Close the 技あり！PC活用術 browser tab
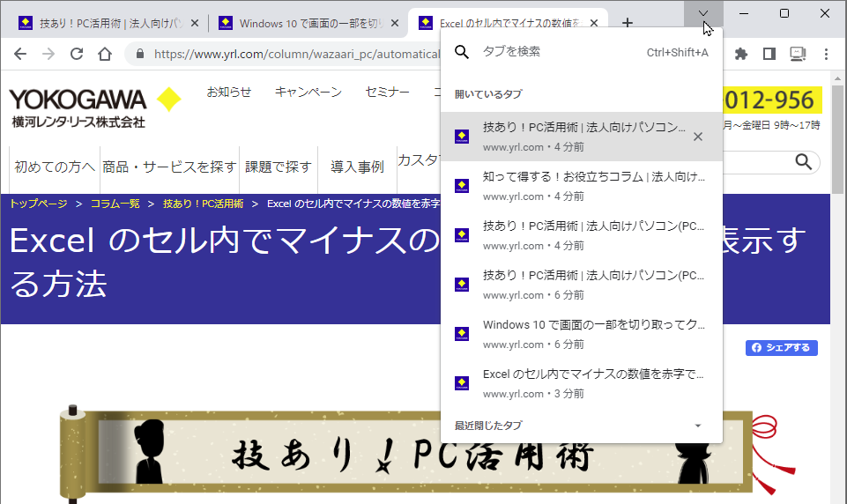This screenshot has width=847, height=504. (195, 23)
